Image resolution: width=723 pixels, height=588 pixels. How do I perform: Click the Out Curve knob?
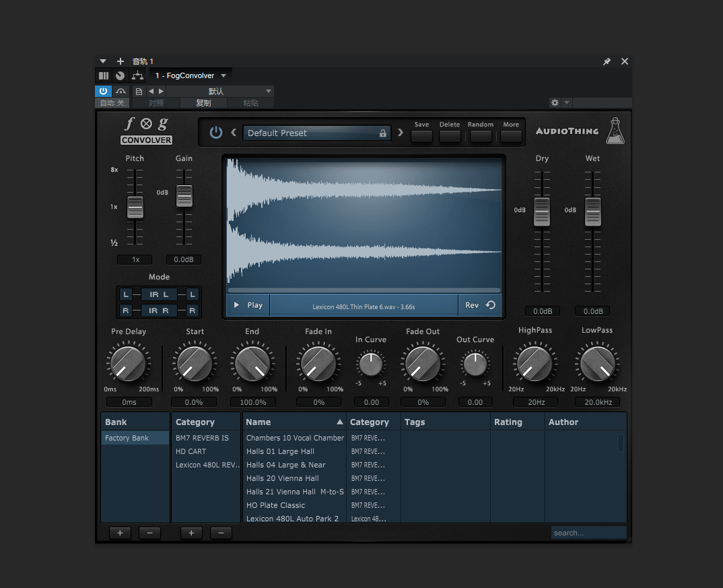coord(475,364)
